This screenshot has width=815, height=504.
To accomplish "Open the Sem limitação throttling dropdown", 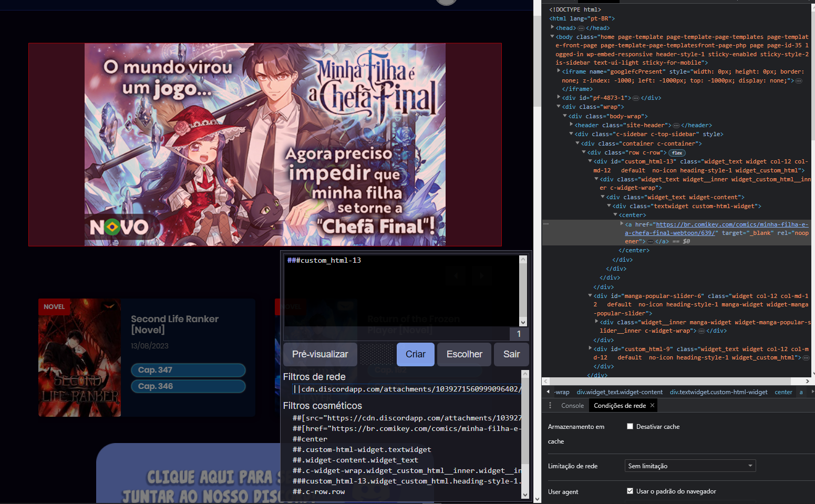I will click(690, 466).
